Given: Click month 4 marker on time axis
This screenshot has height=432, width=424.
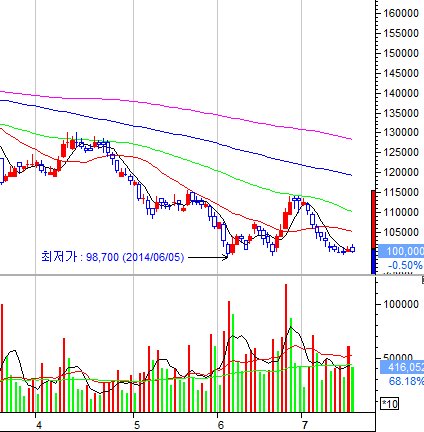Looking at the screenshot, I should [39, 425].
